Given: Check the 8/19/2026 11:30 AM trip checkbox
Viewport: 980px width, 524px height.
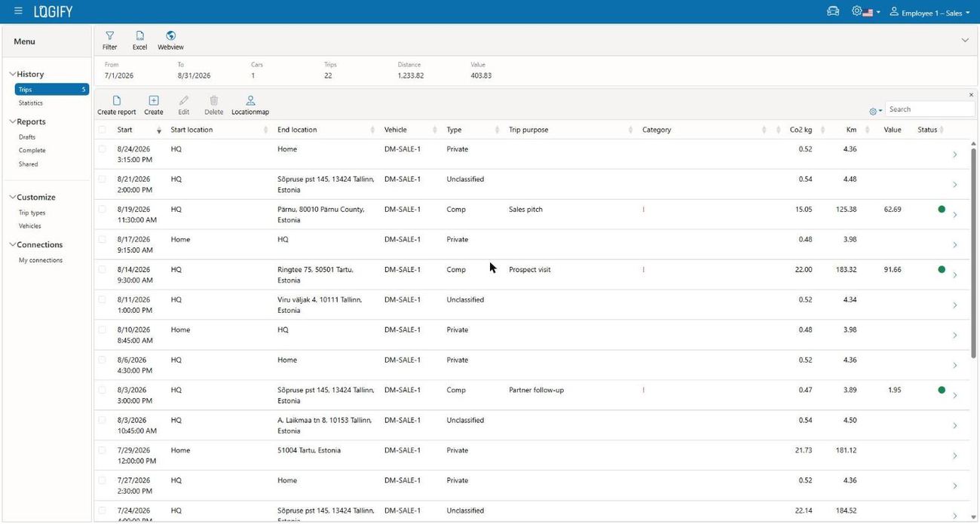Looking at the screenshot, I should (x=102, y=209).
